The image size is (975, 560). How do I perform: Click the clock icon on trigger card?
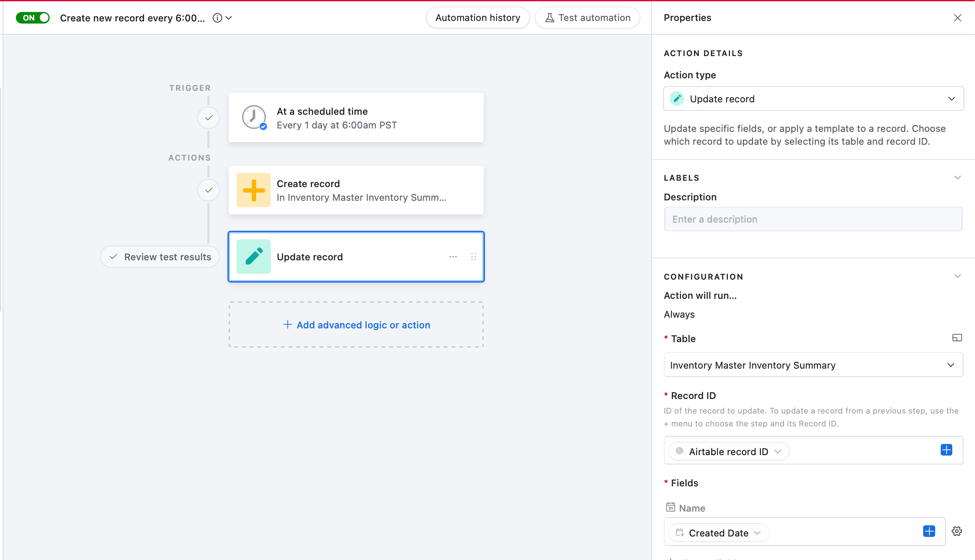tap(254, 118)
